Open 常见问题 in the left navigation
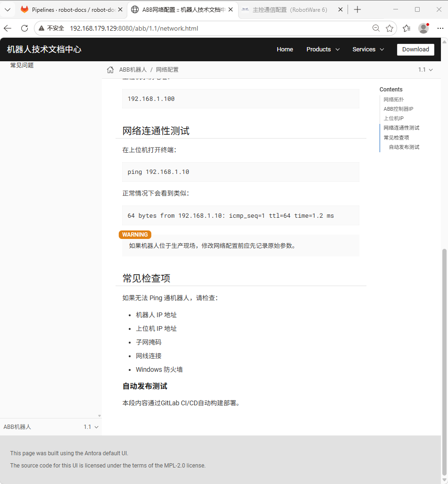Image resolution: width=448 pixels, height=484 pixels. coord(22,66)
